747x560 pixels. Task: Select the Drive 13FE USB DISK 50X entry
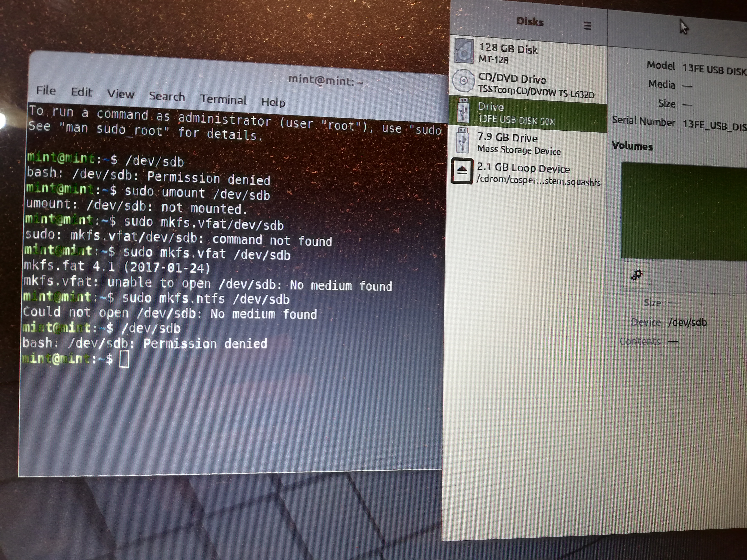point(528,114)
